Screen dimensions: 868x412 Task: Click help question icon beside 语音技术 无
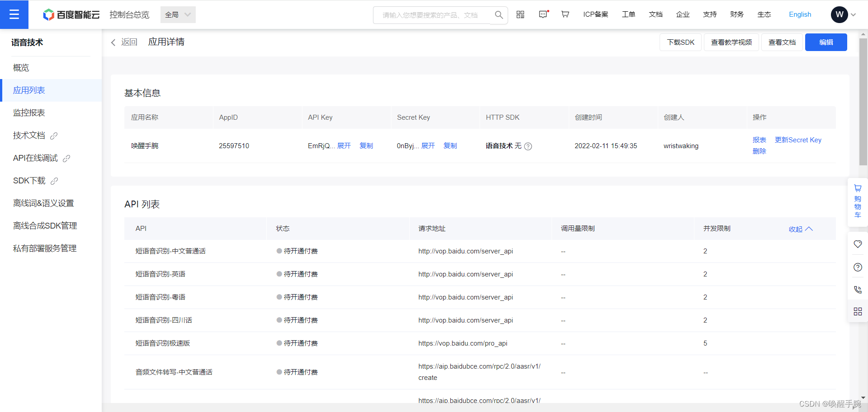[528, 146]
